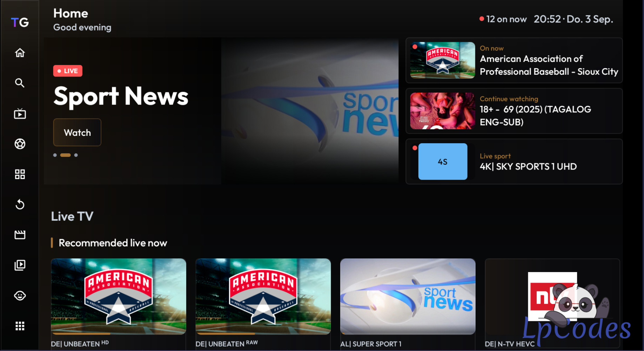Viewport: 644px width, 351px height.
Task: Select the active orange carousel indicator
Action: (x=66, y=155)
